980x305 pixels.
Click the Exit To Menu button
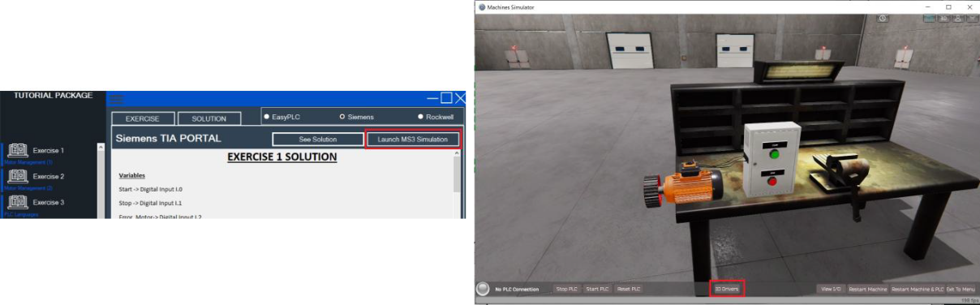(x=961, y=289)
